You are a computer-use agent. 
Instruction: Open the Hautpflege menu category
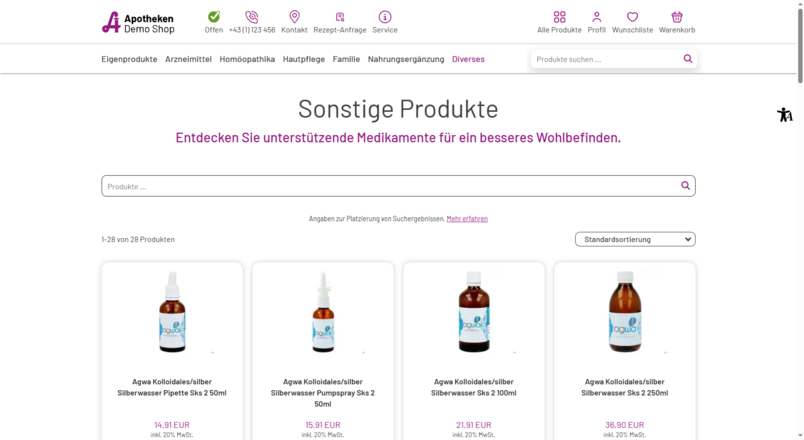coord(304,59)
